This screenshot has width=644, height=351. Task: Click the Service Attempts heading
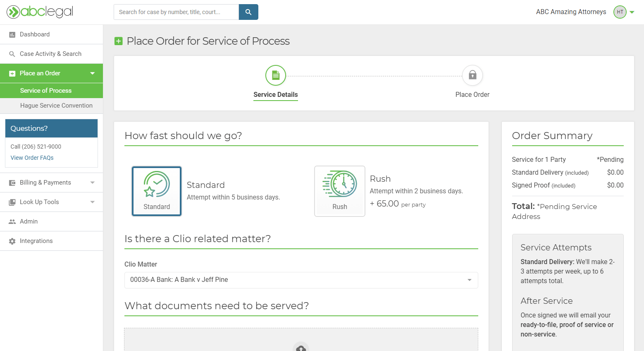coord(556,248)
